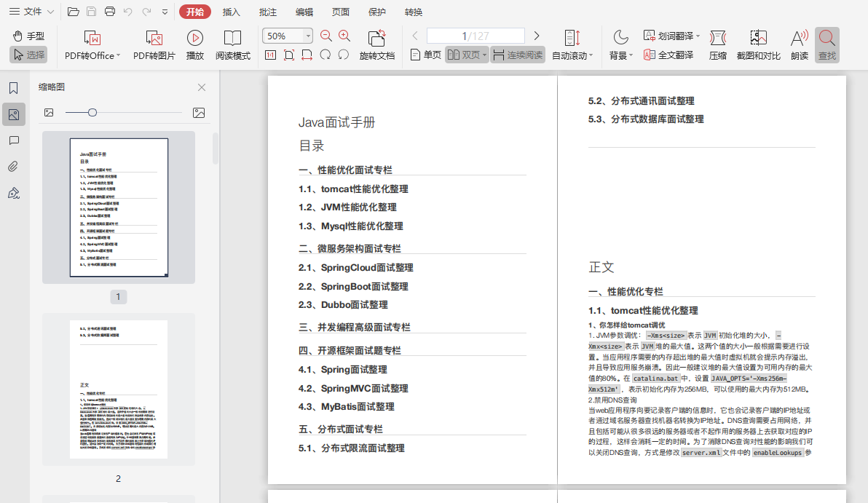
Task: Switch to the 插入 tab
Action: [x=232, y=12]
